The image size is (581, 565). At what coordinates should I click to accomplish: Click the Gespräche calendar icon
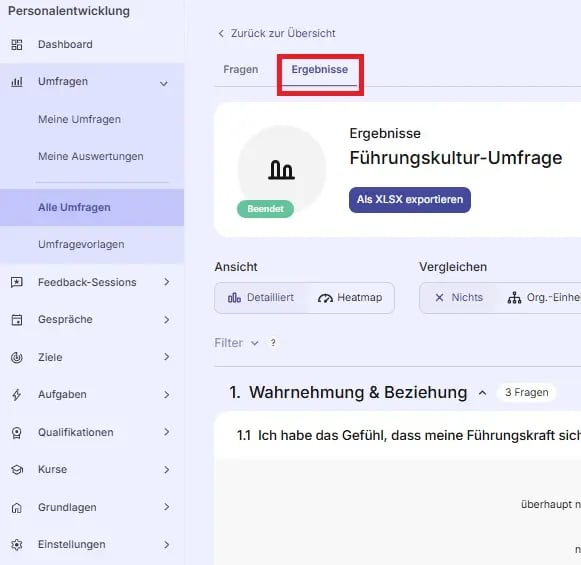click(x=17, y=320)
